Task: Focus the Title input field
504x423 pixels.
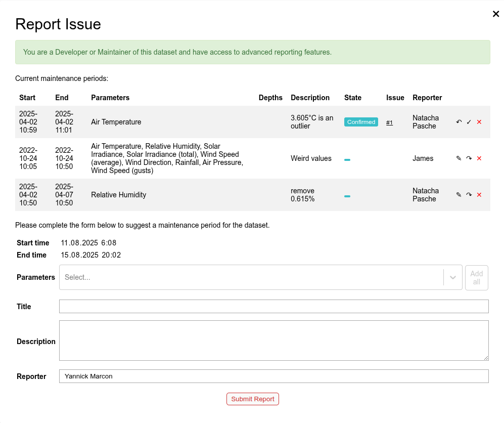Action: click(x=274, y=306)
